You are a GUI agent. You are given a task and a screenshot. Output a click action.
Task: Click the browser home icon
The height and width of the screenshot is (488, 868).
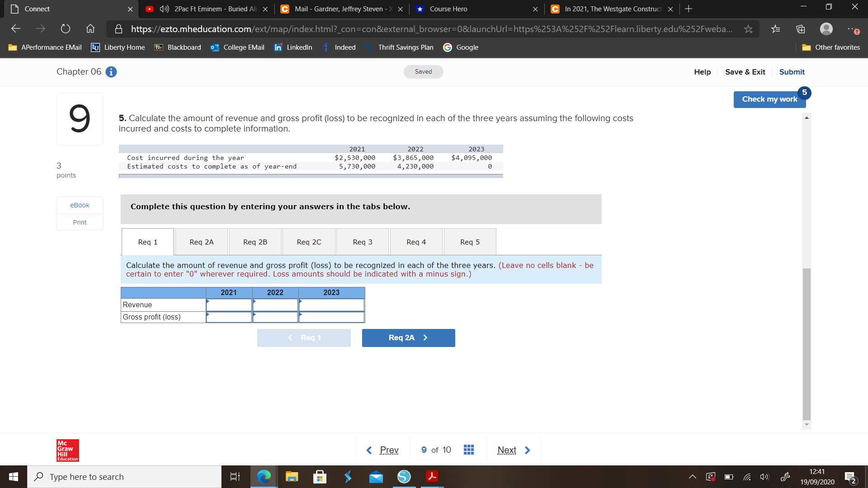point(90,29)
